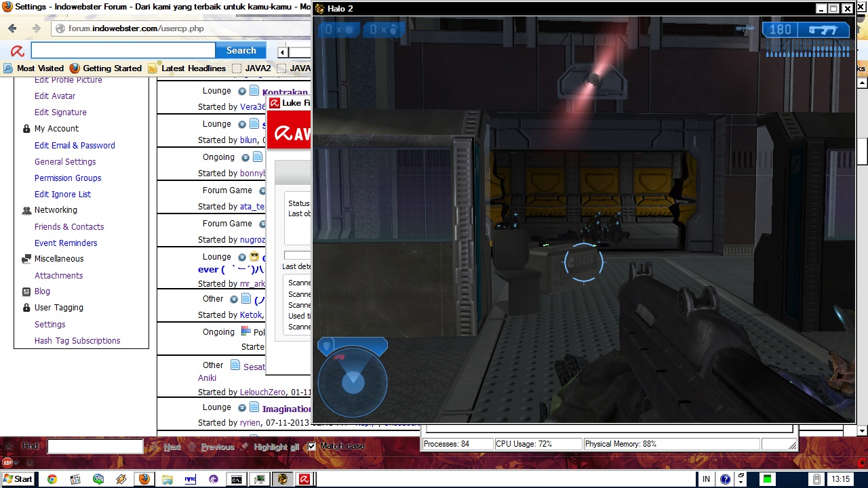Open the Most Visited bookmarks menu
This screenshot has width=868, height=488.
pos(34,68)
